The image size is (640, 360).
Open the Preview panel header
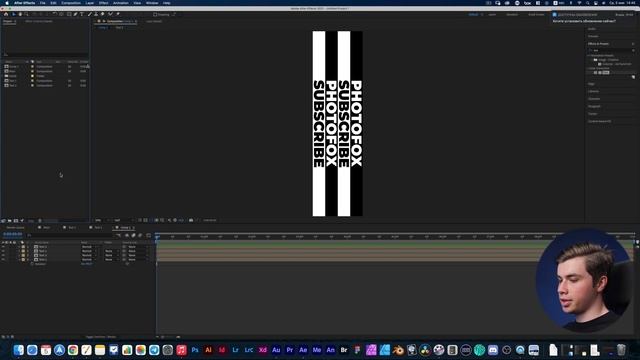593,36
